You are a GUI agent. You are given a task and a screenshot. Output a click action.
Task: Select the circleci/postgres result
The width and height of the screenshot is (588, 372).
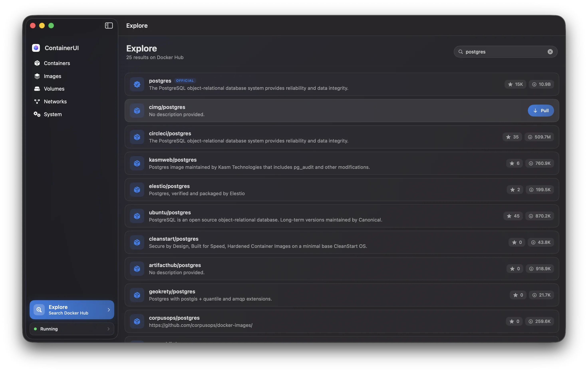coord(342,137)
